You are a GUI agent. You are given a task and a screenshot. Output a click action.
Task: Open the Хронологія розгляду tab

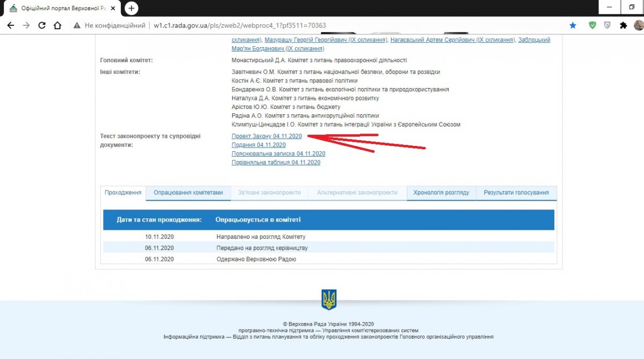(442, 193)
